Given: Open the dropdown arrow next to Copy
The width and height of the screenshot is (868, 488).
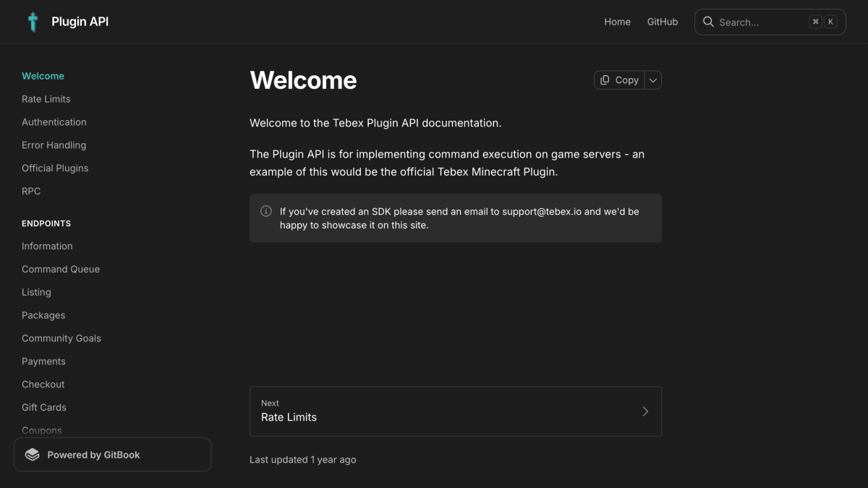Looking at the screenshot, I should [x=652, y=80].
